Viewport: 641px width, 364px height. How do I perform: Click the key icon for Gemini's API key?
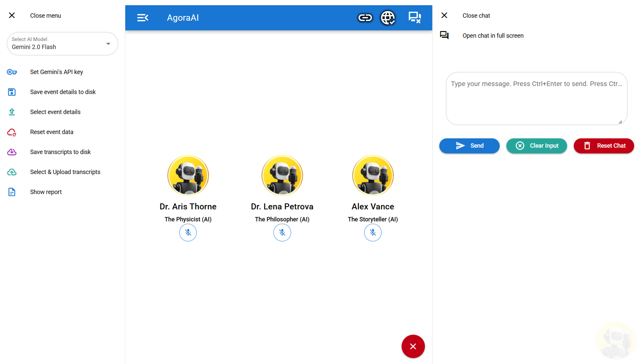point(12,72)
